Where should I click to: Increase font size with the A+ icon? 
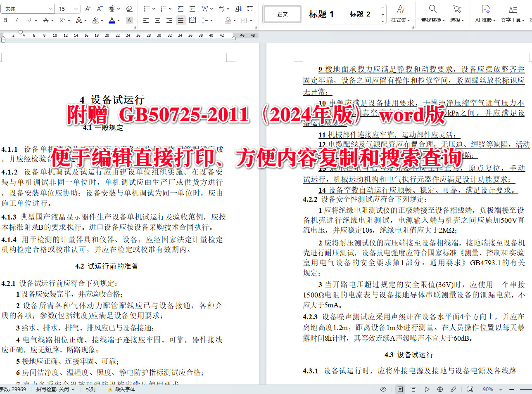(88, 9)
